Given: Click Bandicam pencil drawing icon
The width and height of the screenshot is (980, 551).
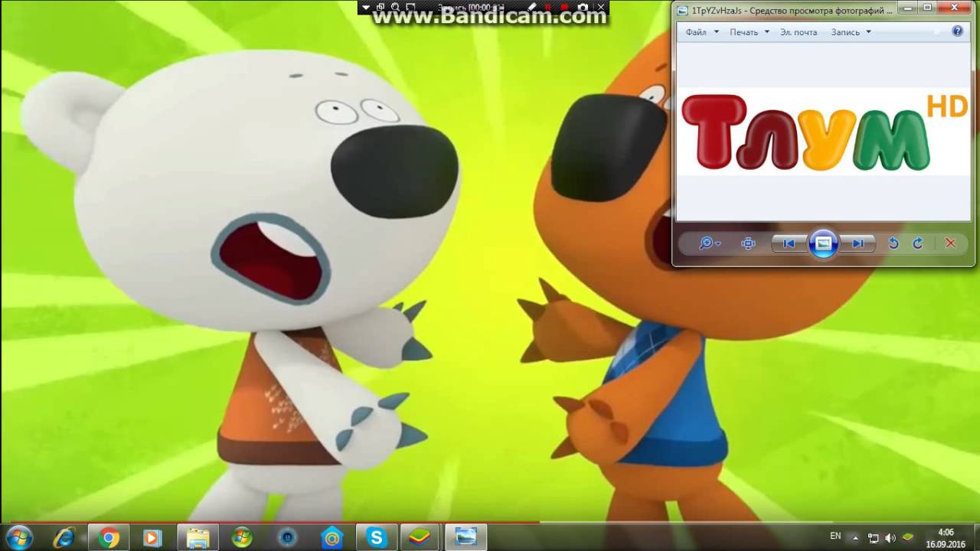Looking at the screenshot, I should pyautogui.click(x=531, y=8).
